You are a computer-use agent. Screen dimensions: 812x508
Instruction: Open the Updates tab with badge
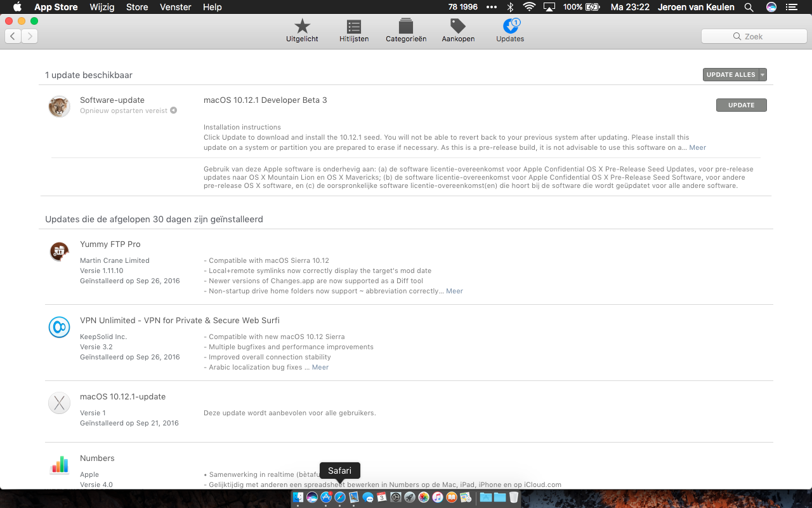pyautogui.click(x=510, y=30)
